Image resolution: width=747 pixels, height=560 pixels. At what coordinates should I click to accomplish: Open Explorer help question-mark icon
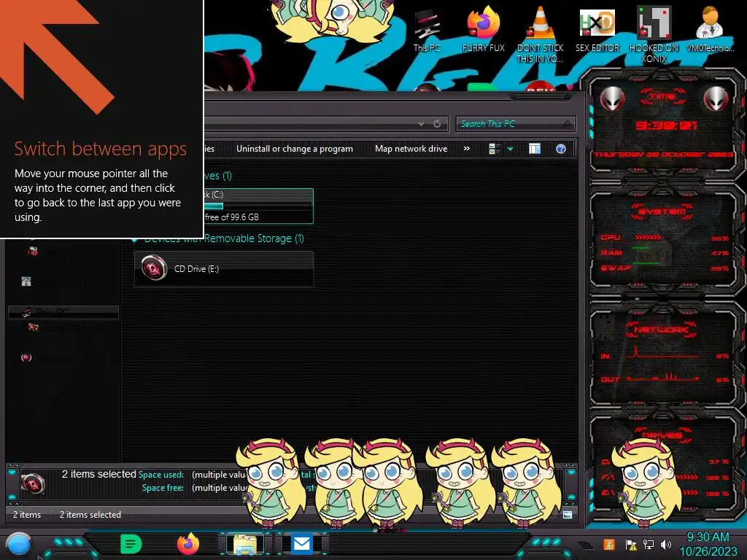click(561, 149)
